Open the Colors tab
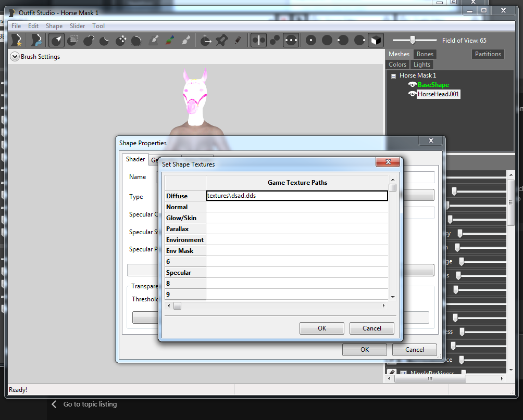This screenshot has width=523, height=420. pyautogui.click(x=397, y=65)
